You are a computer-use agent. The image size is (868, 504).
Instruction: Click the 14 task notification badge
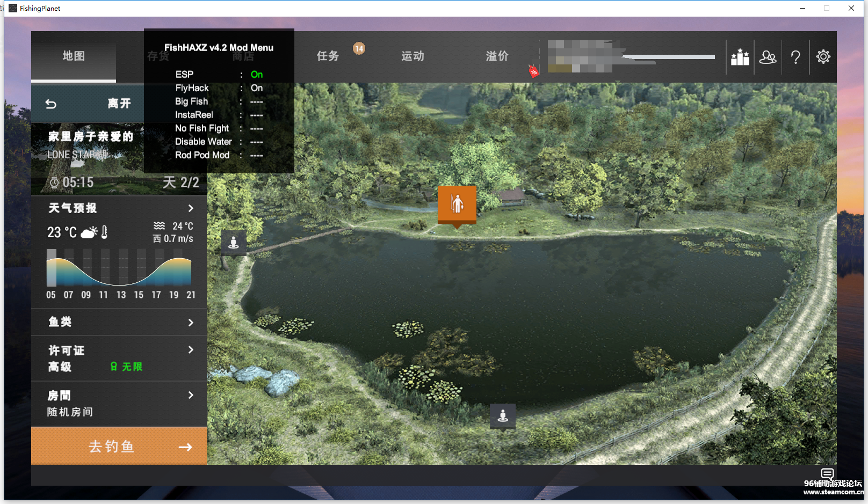[x=359, y=49]
